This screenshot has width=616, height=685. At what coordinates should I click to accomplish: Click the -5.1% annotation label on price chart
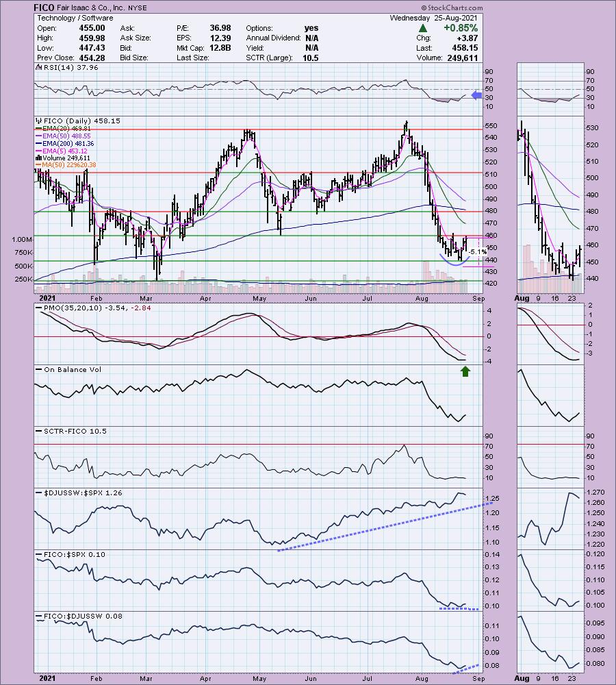point(477,251)
